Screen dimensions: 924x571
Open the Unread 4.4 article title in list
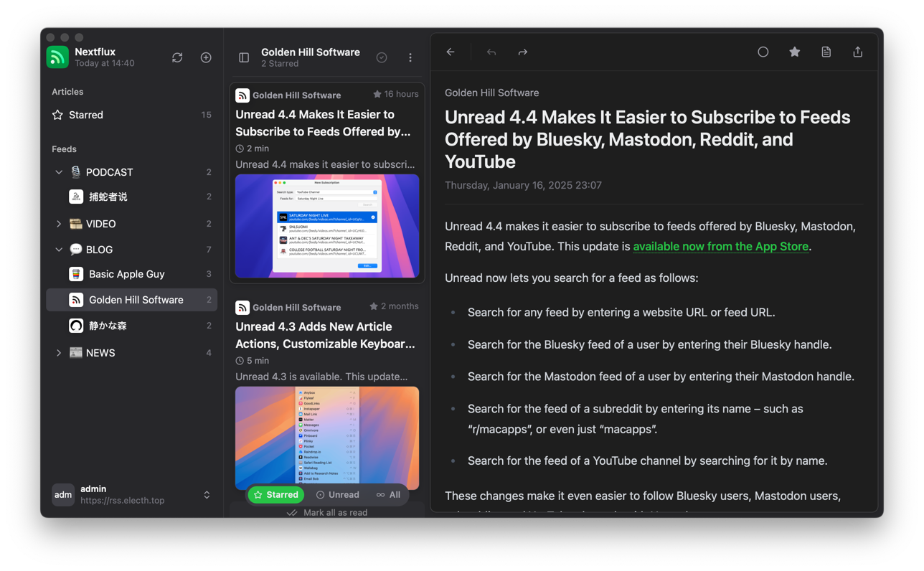[324, 123]
